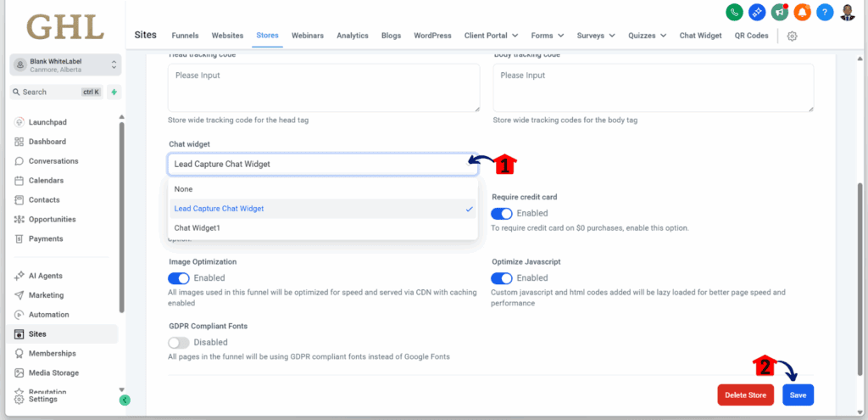Expand the Quizzes menu
This screenshot has height=420, width=868.
click(647, 36)
